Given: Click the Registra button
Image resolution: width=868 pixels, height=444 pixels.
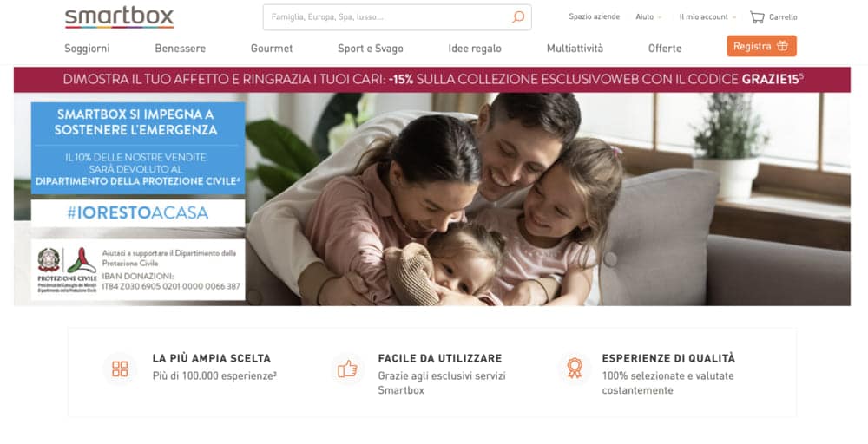Looking at the screenshot, I should click(761, 46).
